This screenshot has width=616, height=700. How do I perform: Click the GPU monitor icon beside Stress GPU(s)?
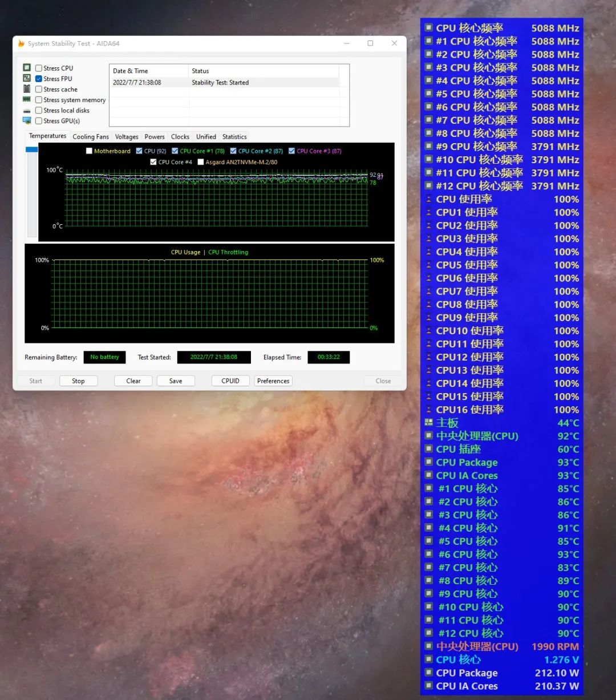(x=27, y=120)
